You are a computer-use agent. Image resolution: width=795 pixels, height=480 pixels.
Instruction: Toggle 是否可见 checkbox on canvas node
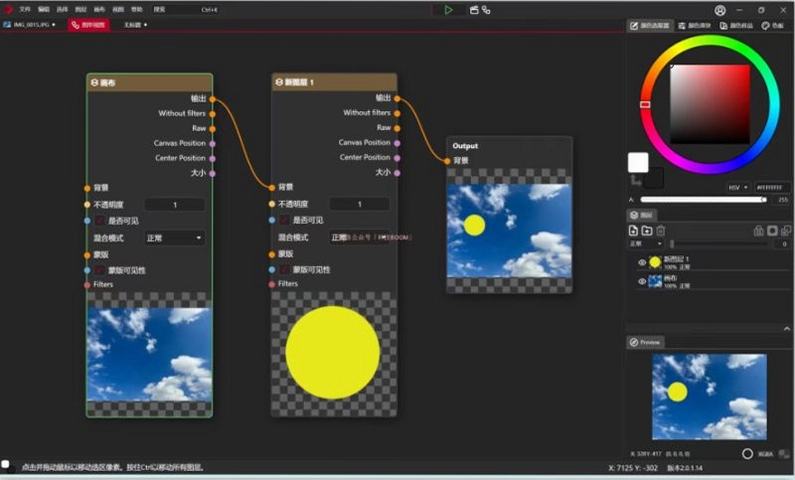pyautogui.click(x=100, y=221)
